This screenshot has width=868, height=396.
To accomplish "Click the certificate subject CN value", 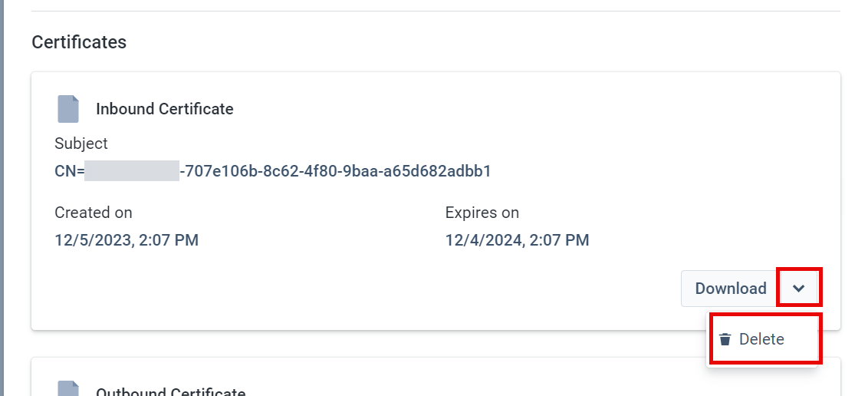I will (x=273, y=171).
